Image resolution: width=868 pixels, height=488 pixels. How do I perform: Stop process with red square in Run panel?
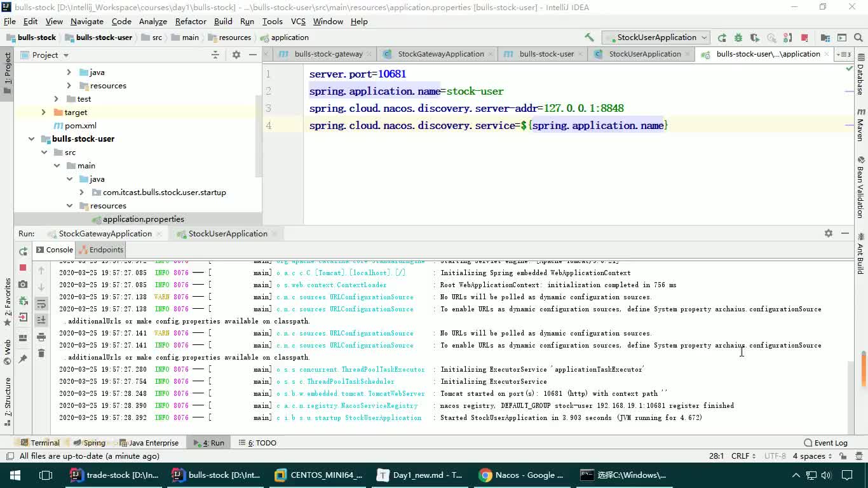coord(23,268)
